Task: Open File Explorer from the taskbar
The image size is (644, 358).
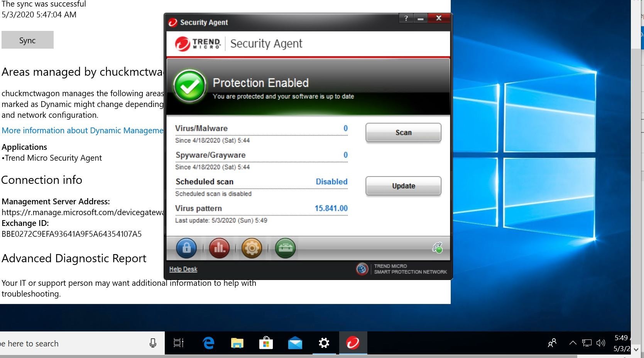Action: pos(237,343)
